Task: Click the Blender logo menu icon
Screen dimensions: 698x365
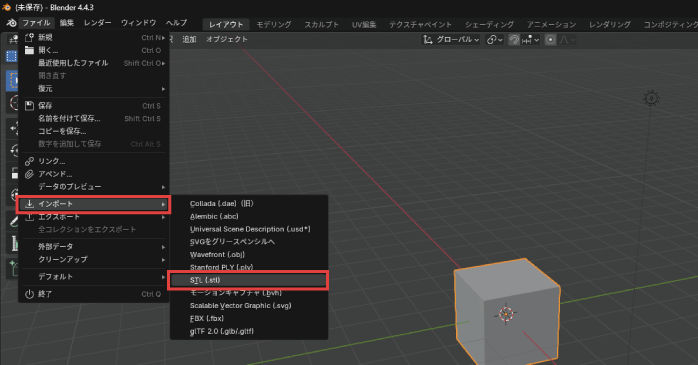Action: tap(12, 23)
